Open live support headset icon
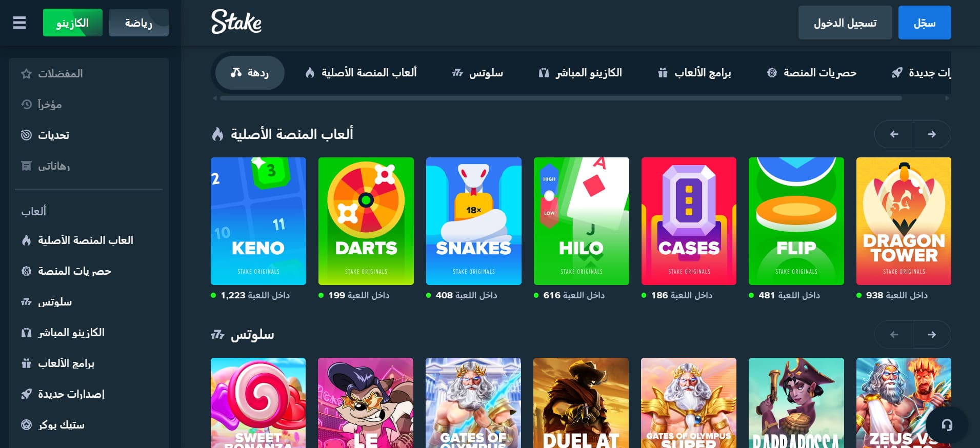The width and height of the screenshot is (980, 448). (x=947, y=424)
